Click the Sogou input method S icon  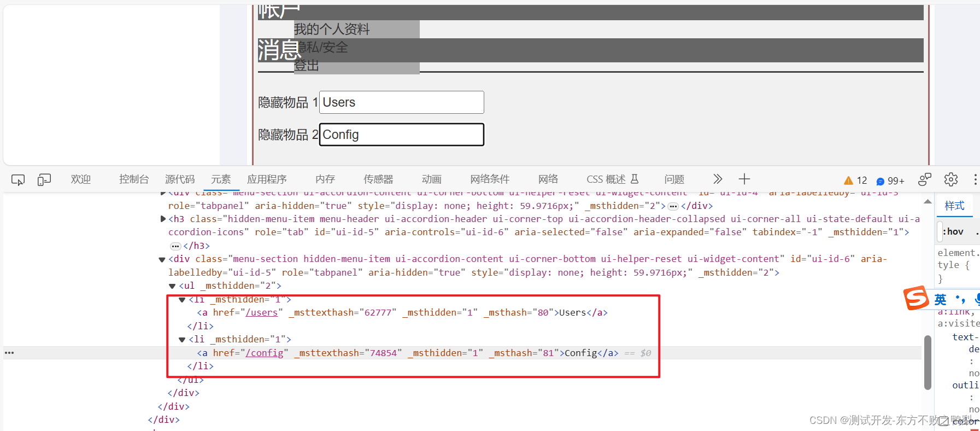pos(916,298)
